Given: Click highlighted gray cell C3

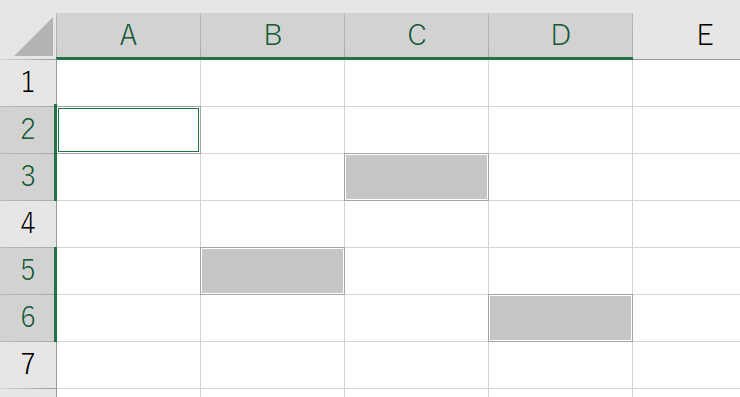Looking at the screenshot, I should pos(417,177).
